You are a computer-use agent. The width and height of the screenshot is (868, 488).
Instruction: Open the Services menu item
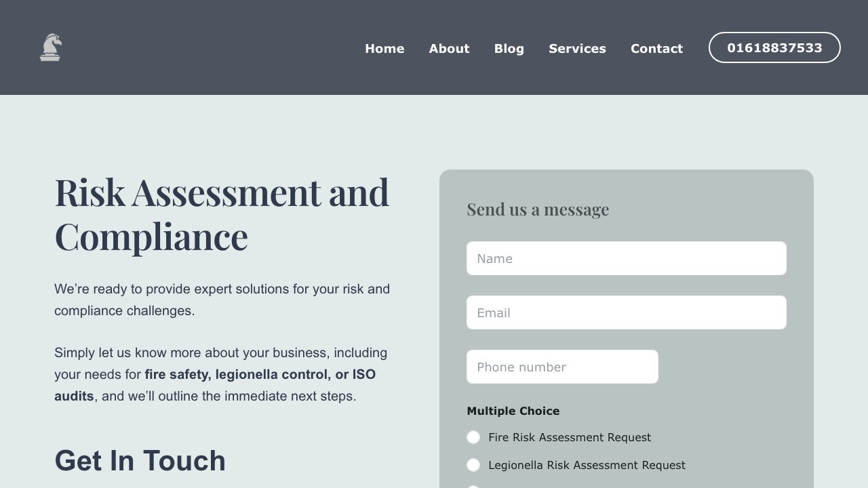pyautogui.click(x=577, y=48)
